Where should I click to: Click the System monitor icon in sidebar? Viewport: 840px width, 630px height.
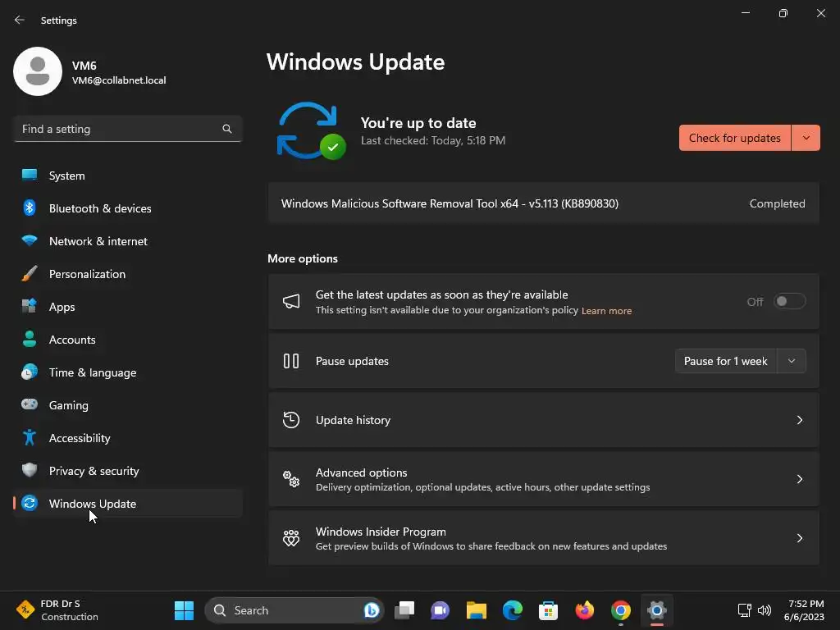pyautogui.click(x=30, y=176)
